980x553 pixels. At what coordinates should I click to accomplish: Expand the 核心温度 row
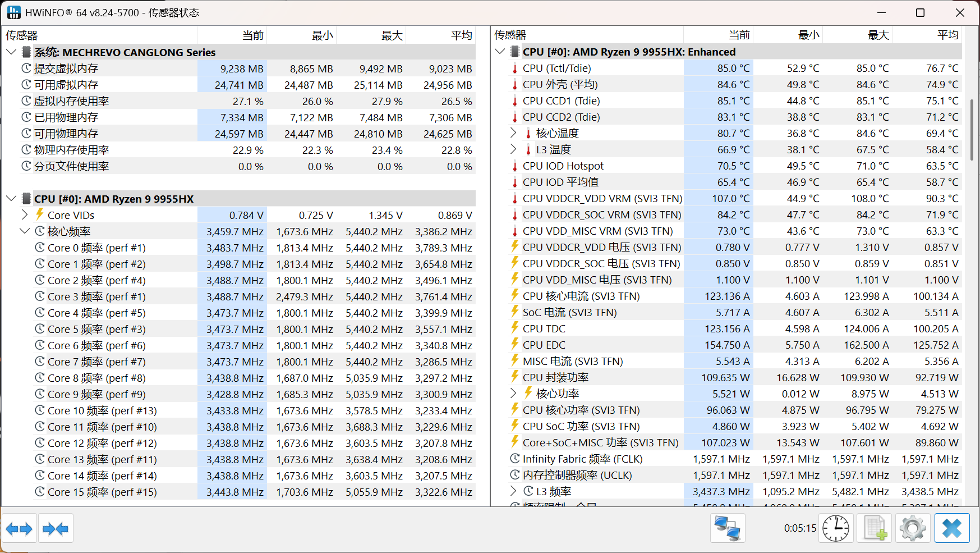click(513, 133)
